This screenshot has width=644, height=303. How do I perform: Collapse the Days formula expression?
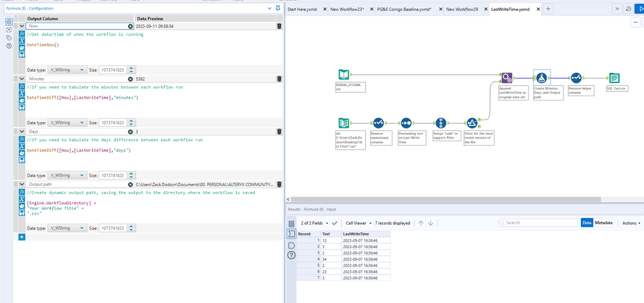[22, 132]
